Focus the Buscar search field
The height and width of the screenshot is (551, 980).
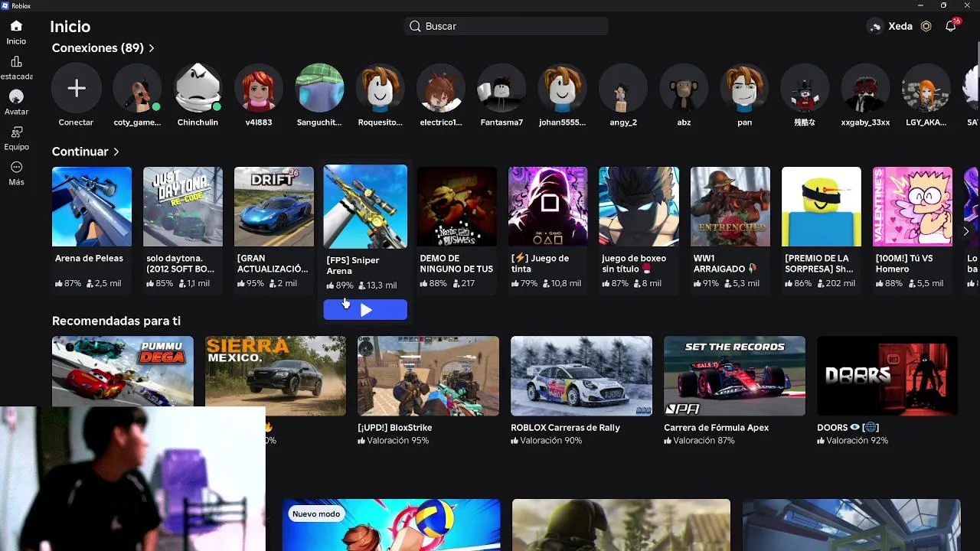[x=506, y=26]
